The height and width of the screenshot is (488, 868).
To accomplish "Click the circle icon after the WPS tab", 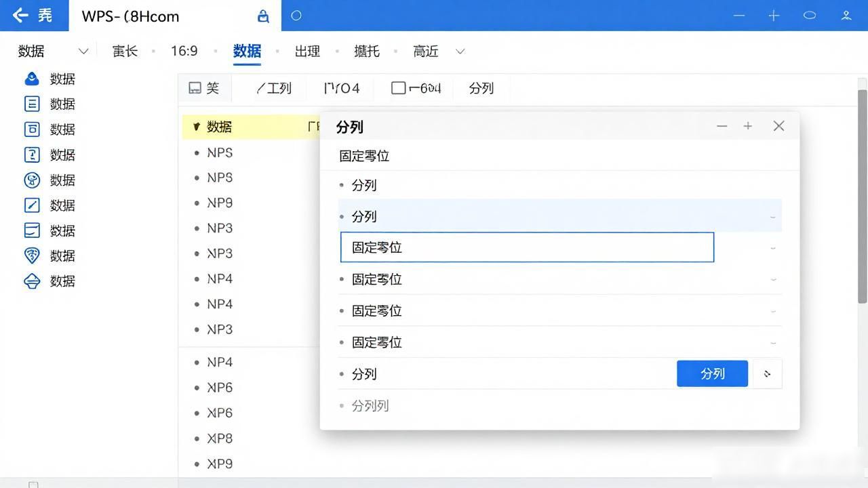I will [296, 16].
